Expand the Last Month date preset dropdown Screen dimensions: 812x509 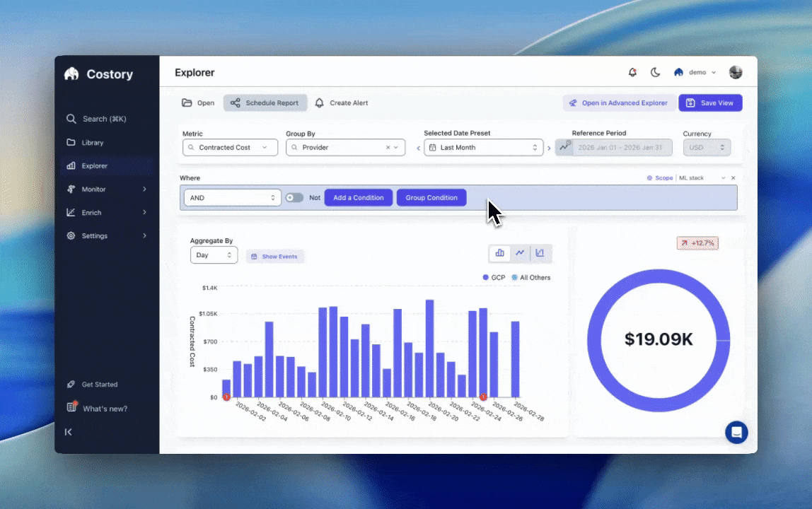483,147
